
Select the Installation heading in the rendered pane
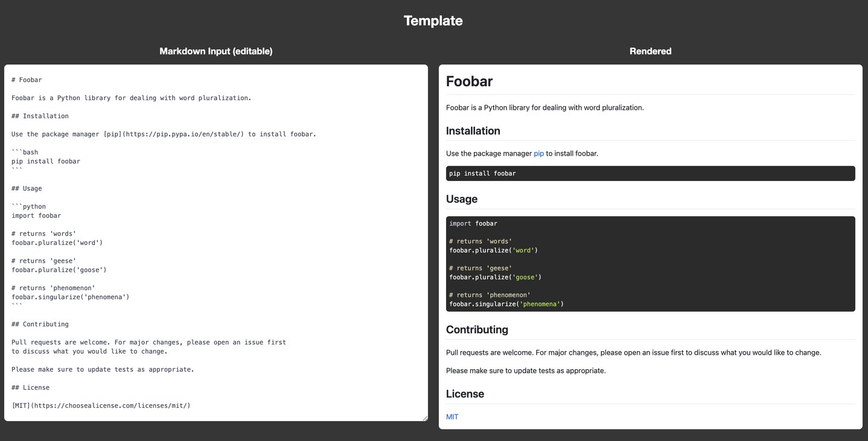(473, 130)
